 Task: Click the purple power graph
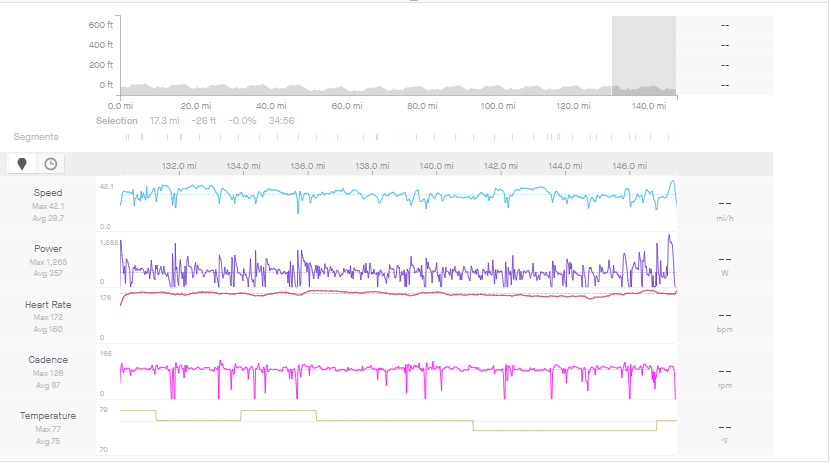(400, 272)
